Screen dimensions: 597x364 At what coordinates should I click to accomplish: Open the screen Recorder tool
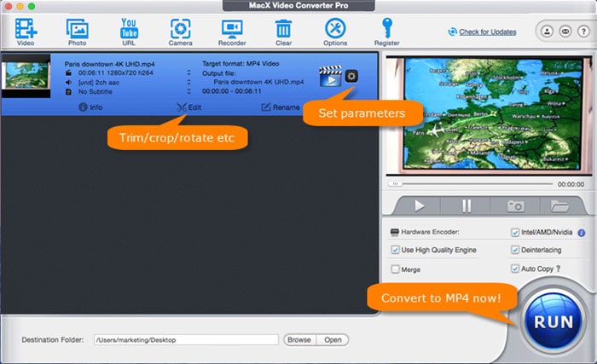pos(232,32)
